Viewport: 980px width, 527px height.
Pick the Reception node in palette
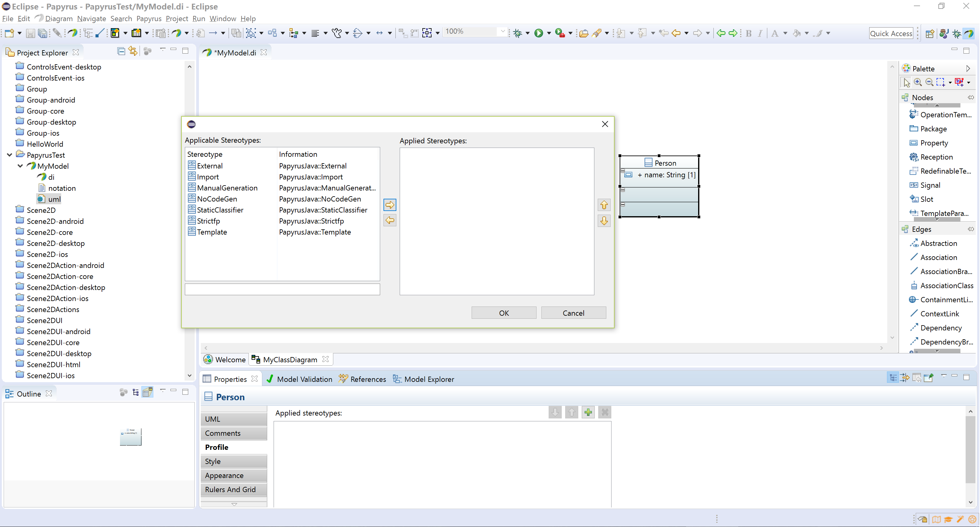pyautogui.click(x=936, y=157)
